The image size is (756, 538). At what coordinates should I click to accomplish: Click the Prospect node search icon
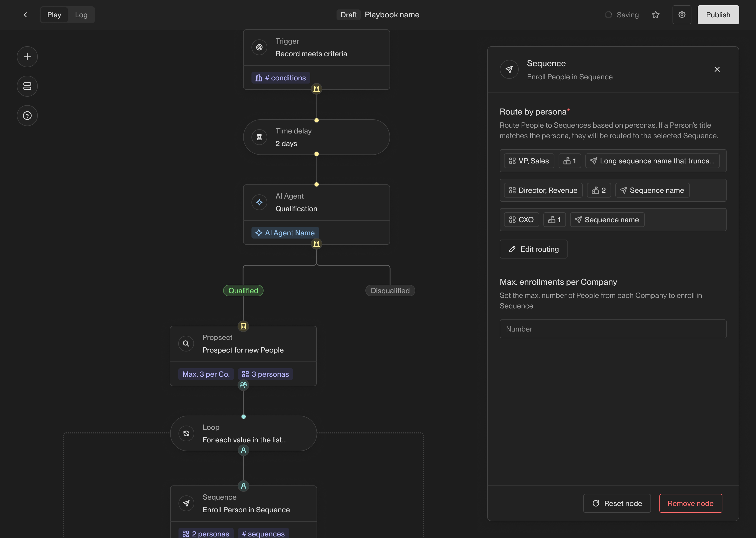(186, 344)
